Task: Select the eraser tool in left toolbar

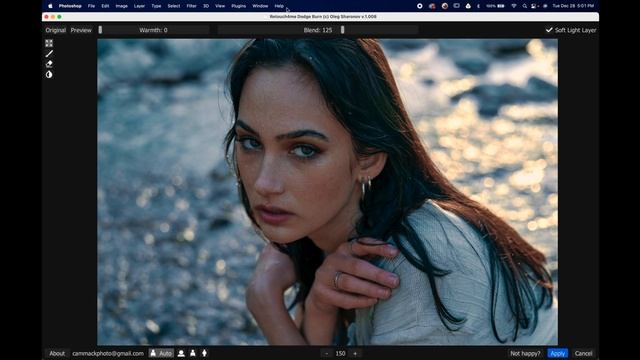Action: 49,64
